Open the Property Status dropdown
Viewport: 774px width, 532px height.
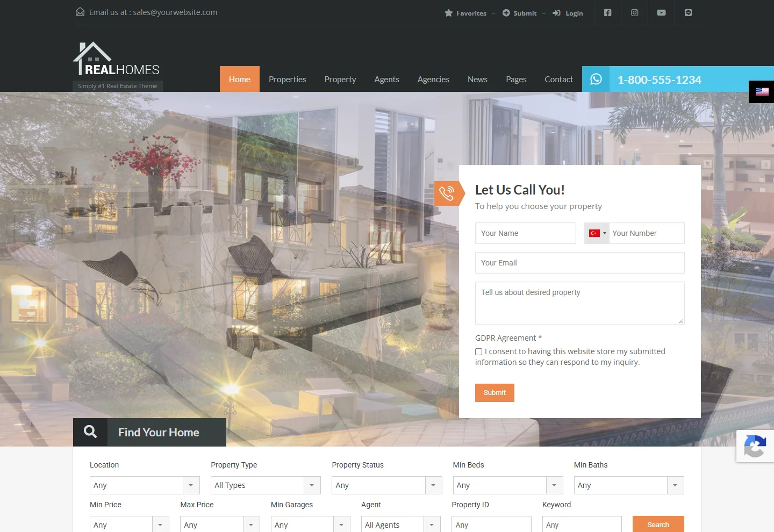tap(387, 485)
